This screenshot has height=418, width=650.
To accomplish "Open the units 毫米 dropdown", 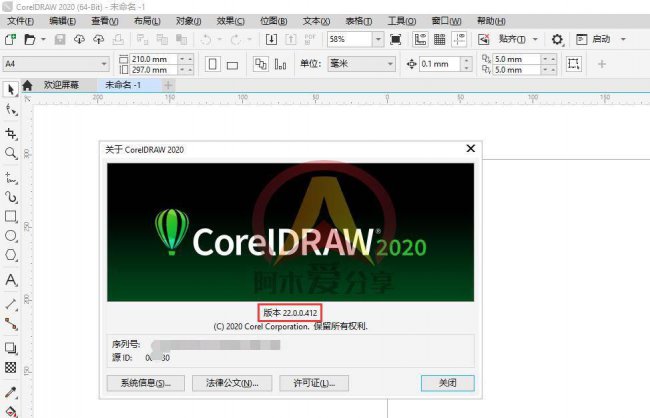I will point(390,64).
